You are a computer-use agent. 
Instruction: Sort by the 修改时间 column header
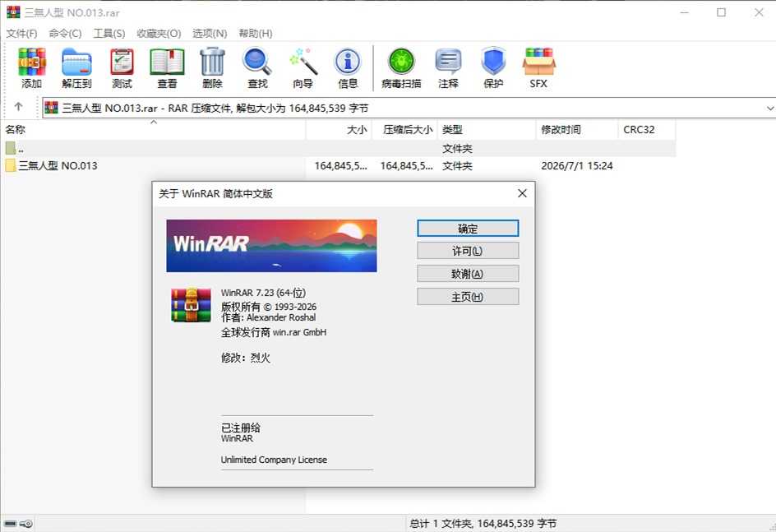click(x=577, y=130)
